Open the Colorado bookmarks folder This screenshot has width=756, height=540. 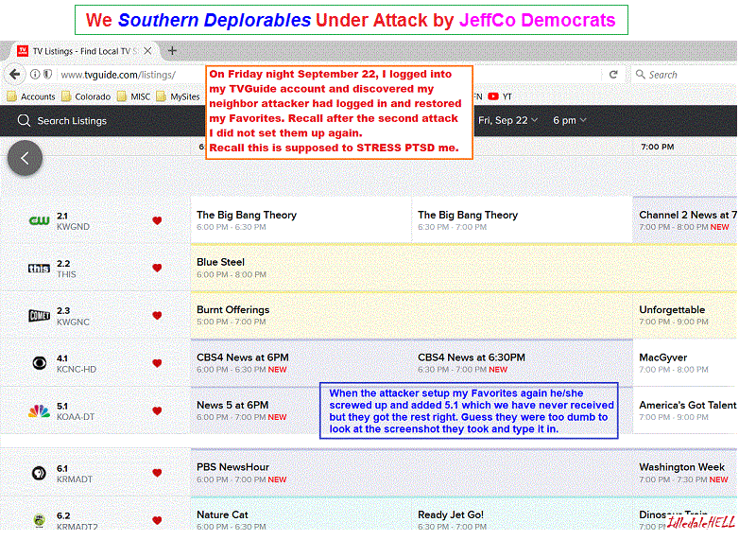pos(86,96)
